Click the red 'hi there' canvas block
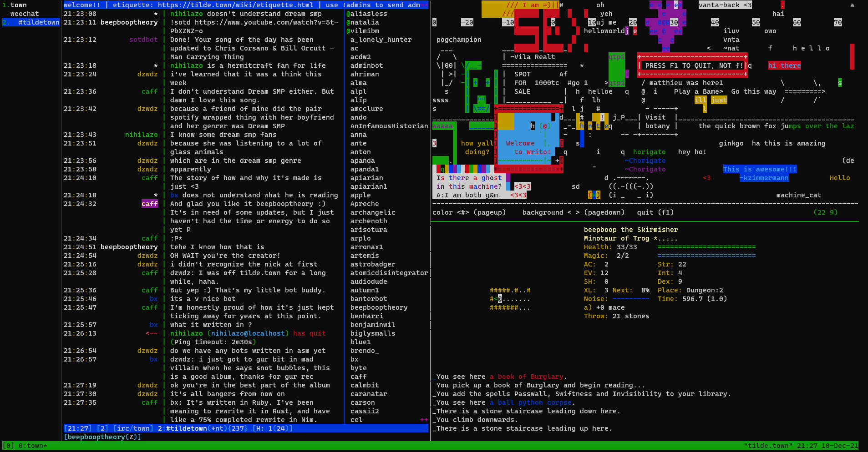The height and width of the screenshot is (452, 868). coord(784,65)
